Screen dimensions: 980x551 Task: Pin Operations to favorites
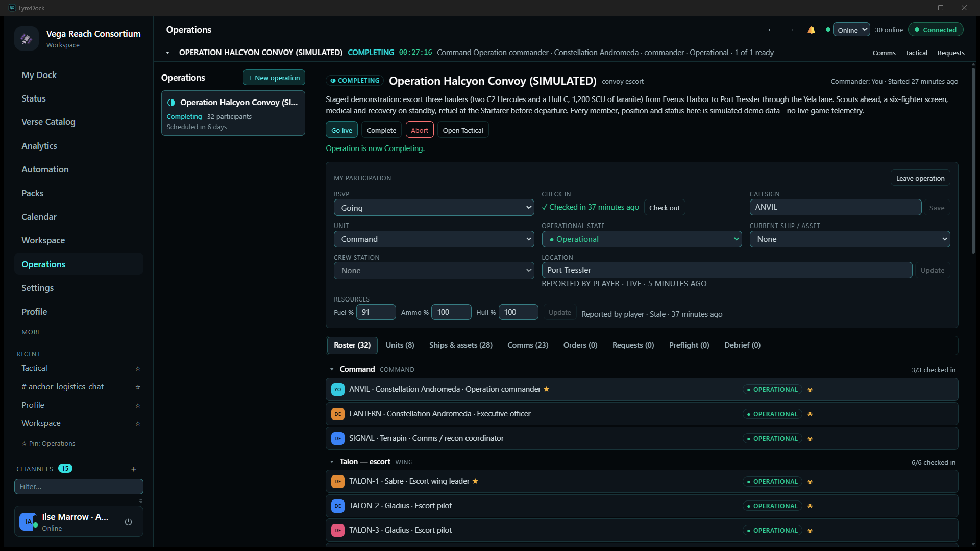pyautogui.click(x=48, y=444)
